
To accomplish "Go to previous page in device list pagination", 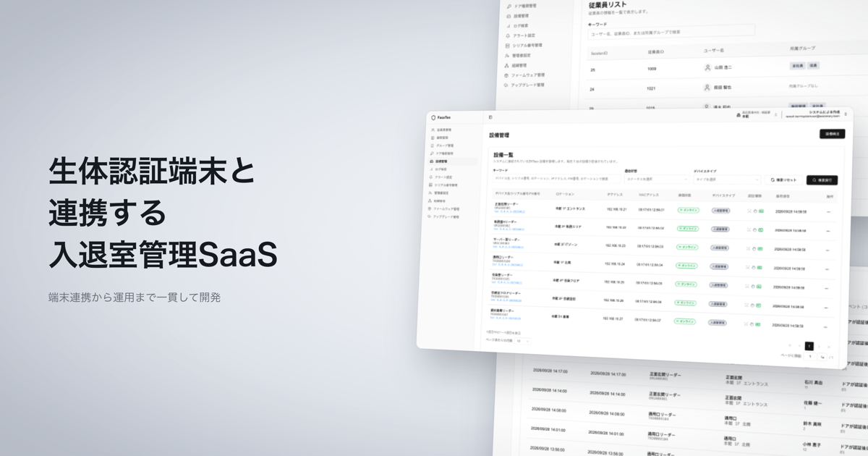I will tap(799, 346).
